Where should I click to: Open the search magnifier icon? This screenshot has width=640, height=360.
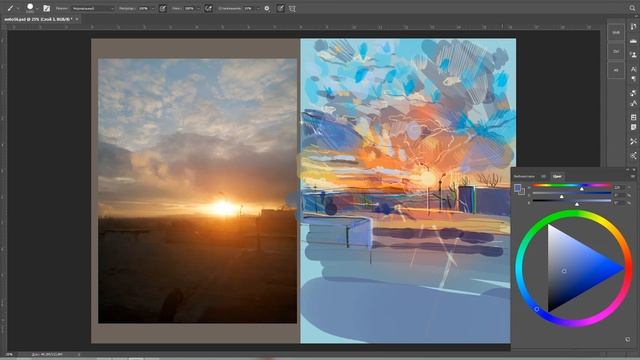tap(632, 8)
